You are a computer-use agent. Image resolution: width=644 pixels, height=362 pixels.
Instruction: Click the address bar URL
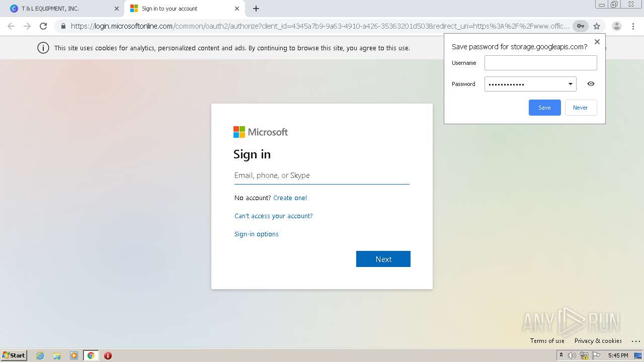coord(320,26)
